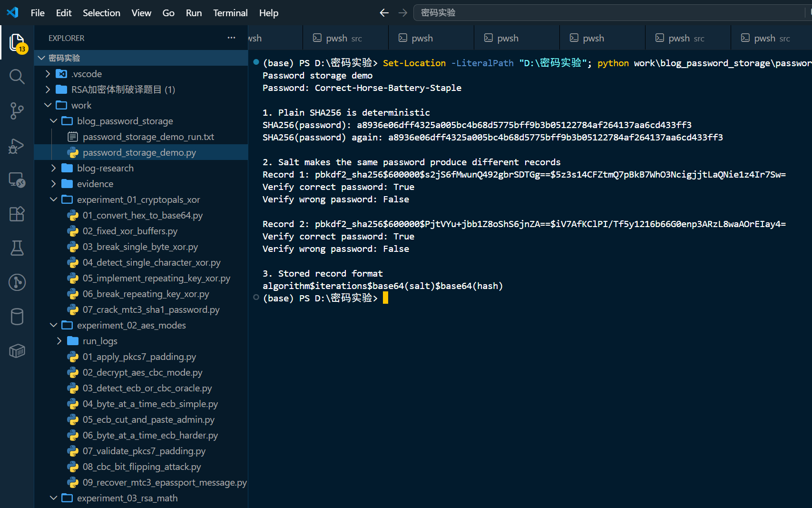812x508 pixels.
Task: Collapse the 密码实验 workspace root
Action: click(x=41, y=58)
